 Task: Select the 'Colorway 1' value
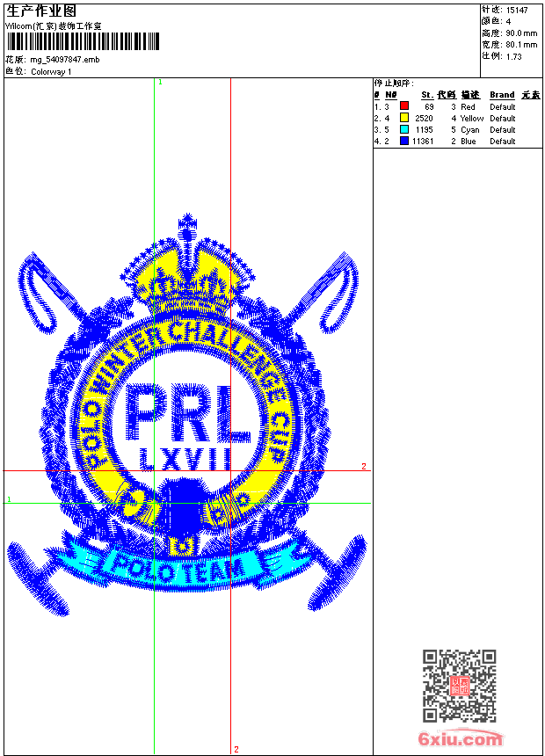coord(51,72)
